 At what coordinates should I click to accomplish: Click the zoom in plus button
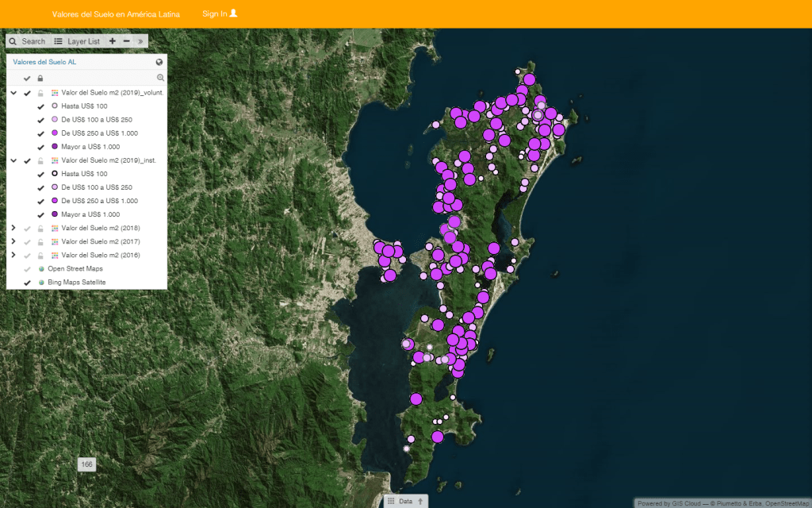[113, 40]
